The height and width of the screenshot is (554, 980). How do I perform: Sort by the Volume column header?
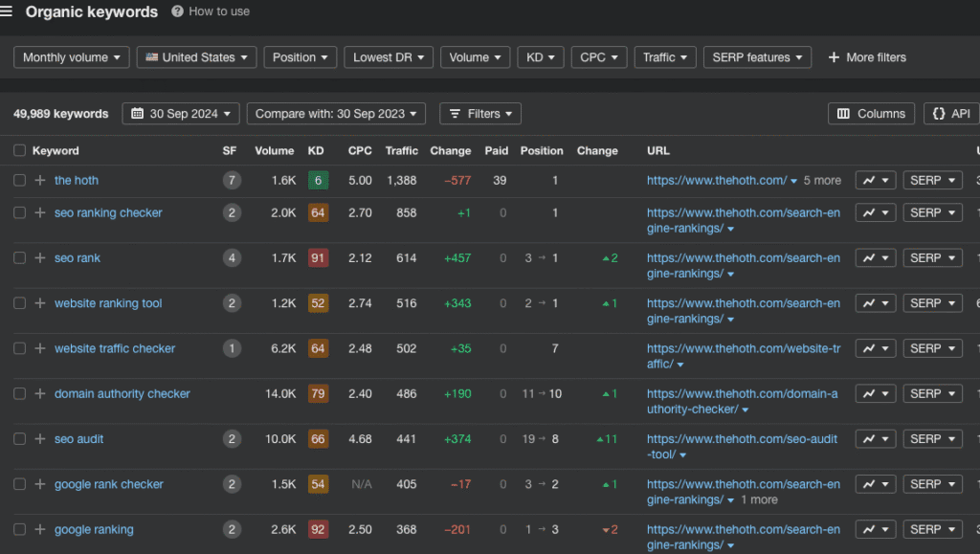275,150
